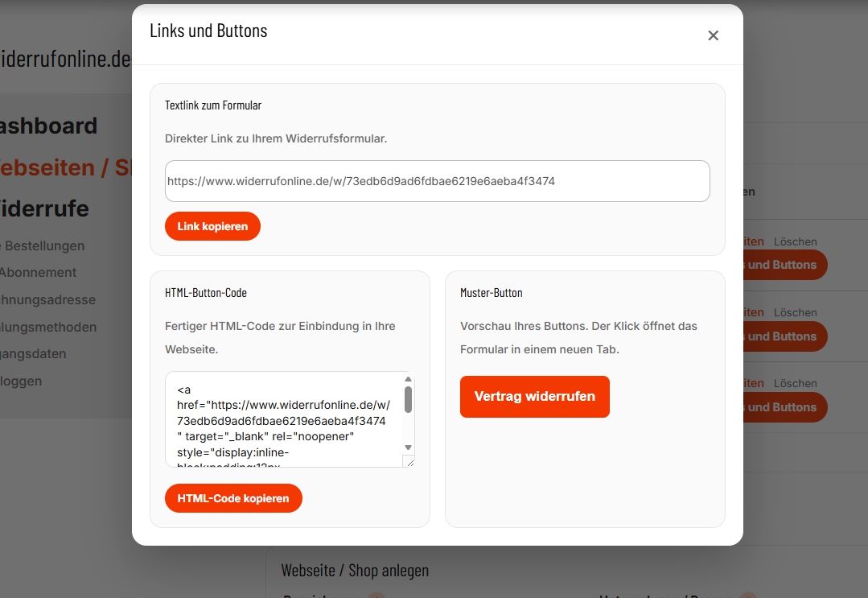Click the textarea's scroll up arrow
The width and height of the screenshot is (868, 598).
[x=408, y=379]
